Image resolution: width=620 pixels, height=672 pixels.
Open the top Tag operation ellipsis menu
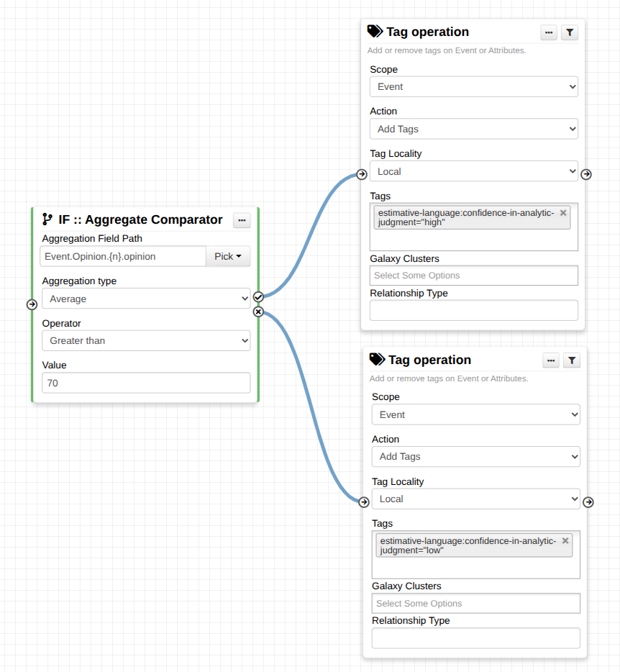[549, 32]
